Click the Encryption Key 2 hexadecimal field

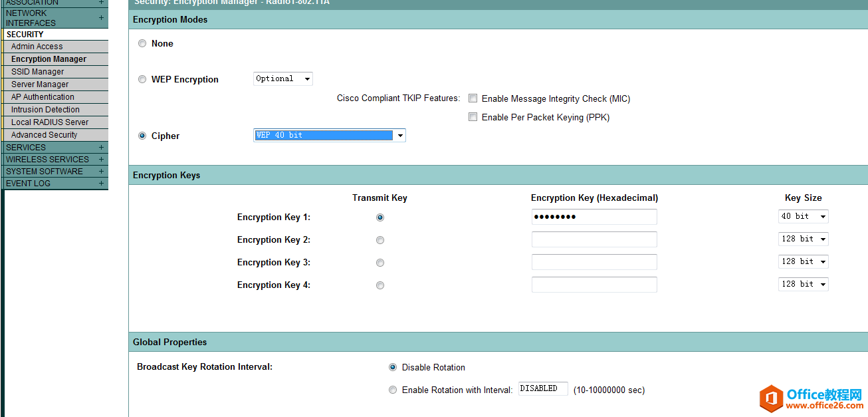[x=594, y=240]
